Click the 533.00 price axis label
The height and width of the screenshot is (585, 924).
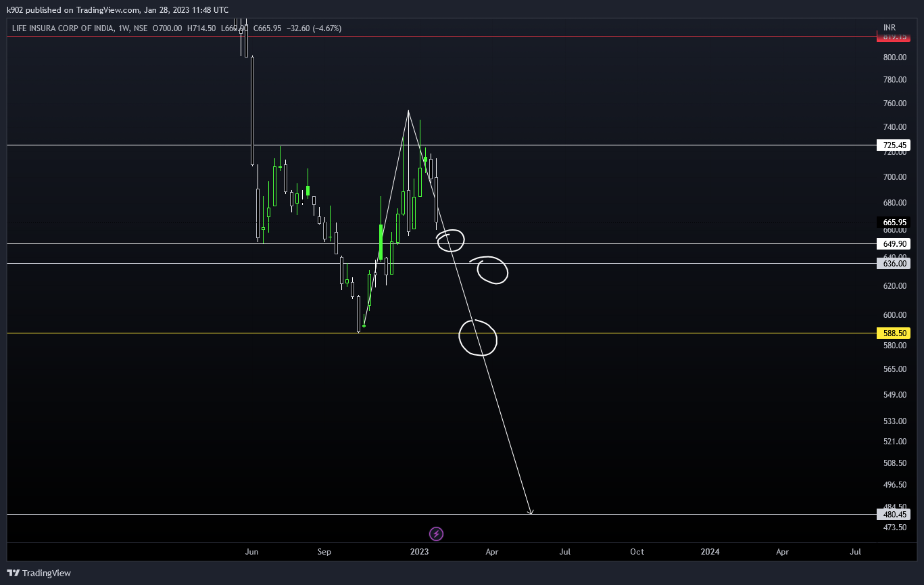(894, 421)
